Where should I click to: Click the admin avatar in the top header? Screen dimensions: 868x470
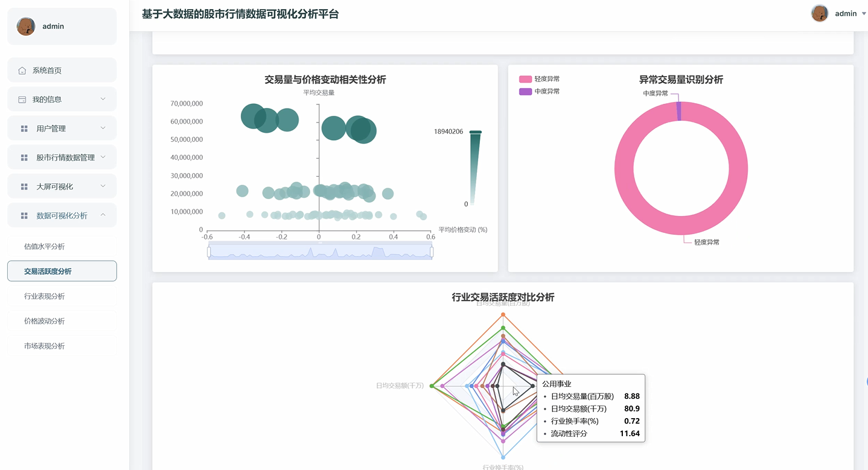[820, 13]
